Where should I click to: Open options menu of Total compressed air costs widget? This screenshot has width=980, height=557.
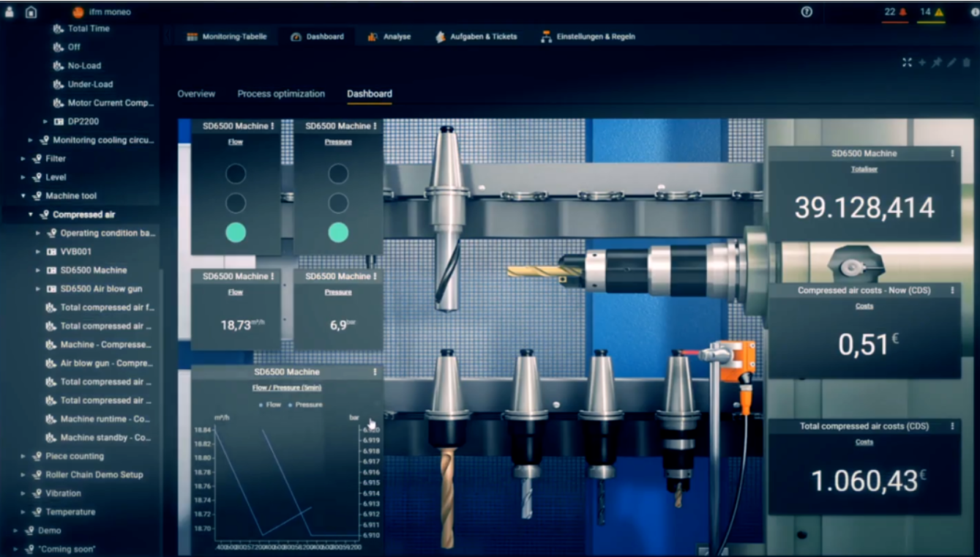pos(952,426)
